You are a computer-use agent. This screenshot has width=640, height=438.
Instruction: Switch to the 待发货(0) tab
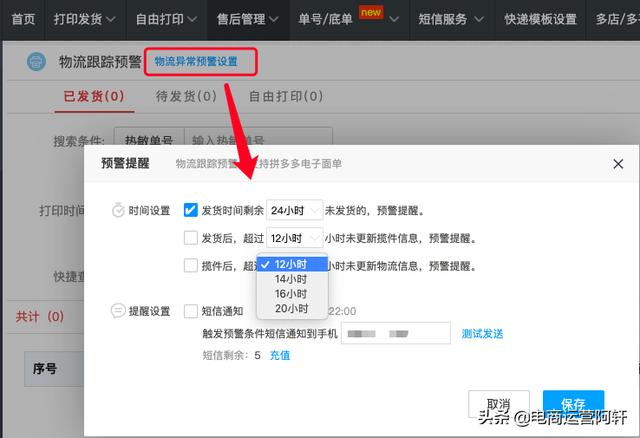pos(187,96)
